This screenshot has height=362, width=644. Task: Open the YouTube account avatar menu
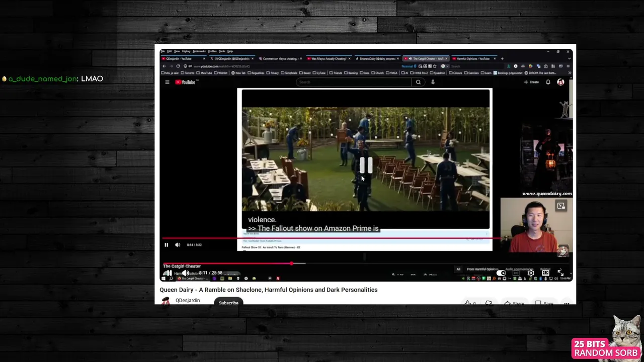pyautogui.click(x=560, y=82)
